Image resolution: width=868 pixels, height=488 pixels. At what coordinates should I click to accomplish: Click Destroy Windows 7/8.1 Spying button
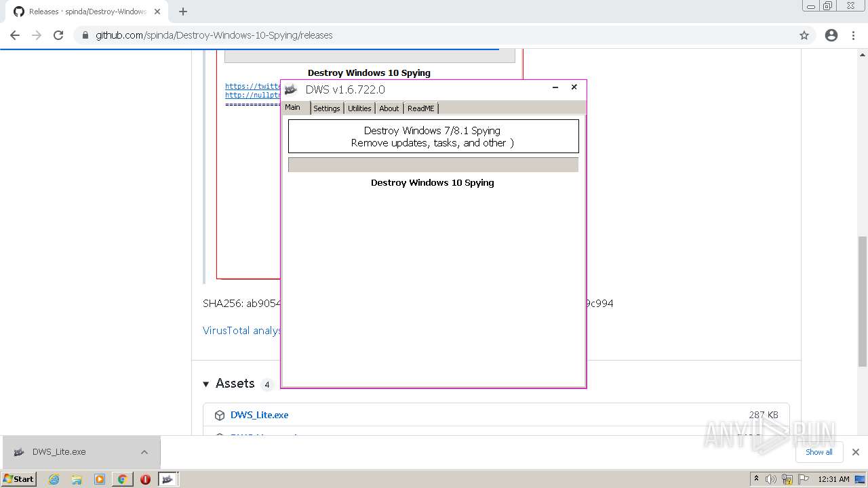[x=433, y=136]
